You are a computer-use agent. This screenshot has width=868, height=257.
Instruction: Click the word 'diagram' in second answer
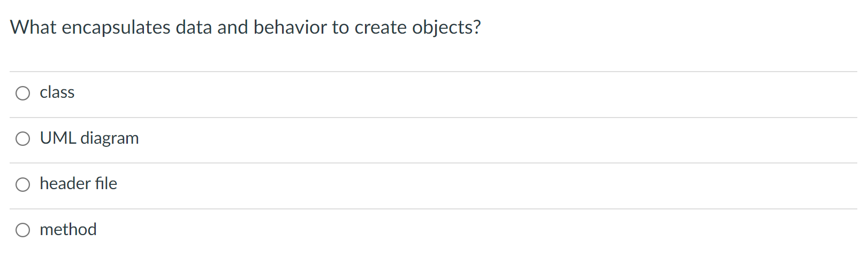point(110,139)
